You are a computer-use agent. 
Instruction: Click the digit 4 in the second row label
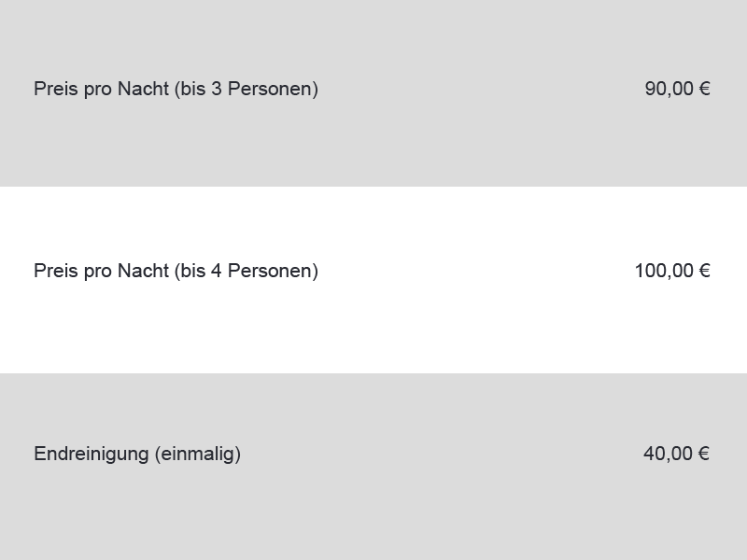217,271
